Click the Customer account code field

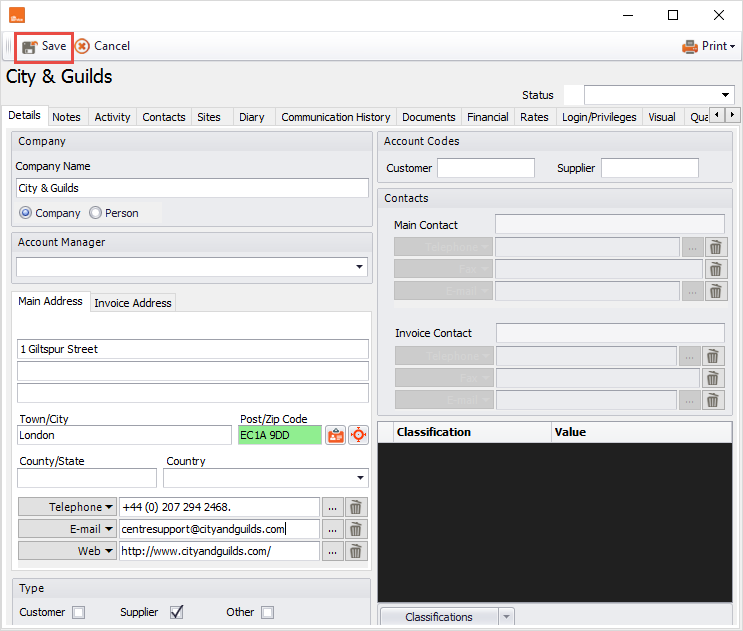tap(486, 168)
